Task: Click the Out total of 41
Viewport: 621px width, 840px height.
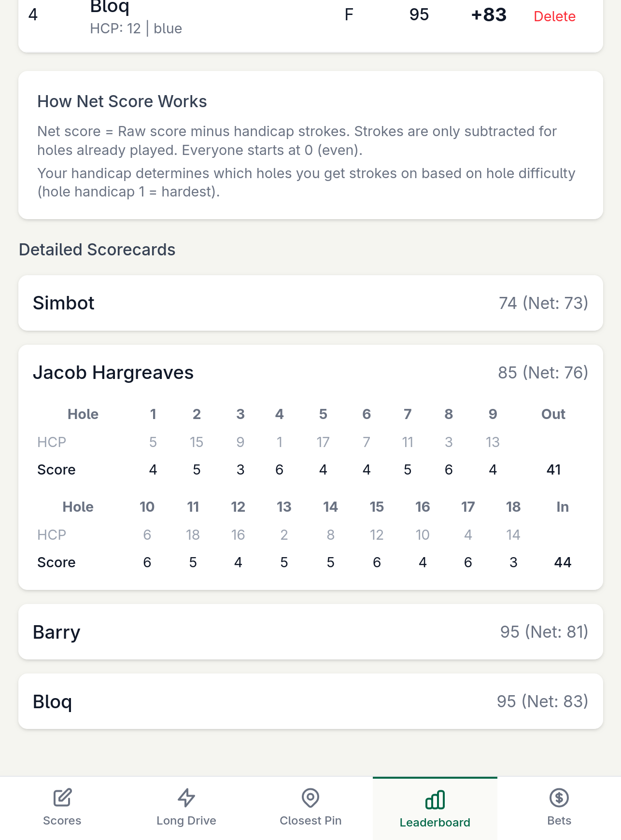Action: pyautogui.click(x=553, y=470)
